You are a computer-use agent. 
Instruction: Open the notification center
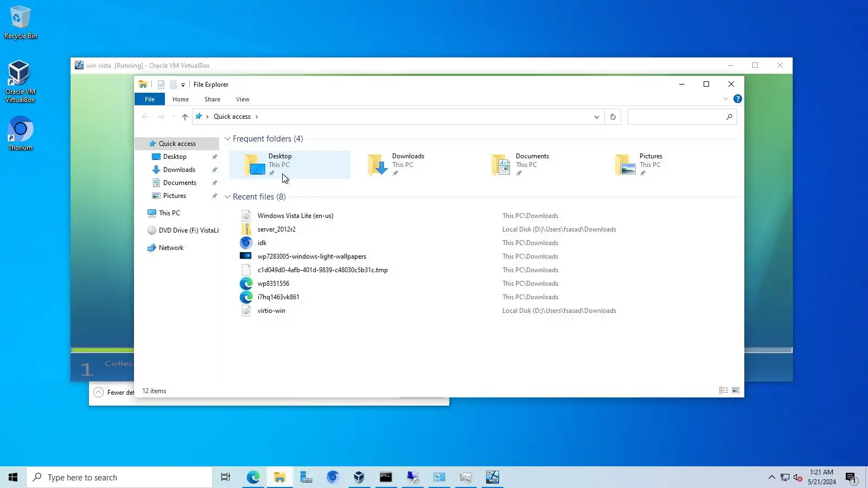point(851,477)
